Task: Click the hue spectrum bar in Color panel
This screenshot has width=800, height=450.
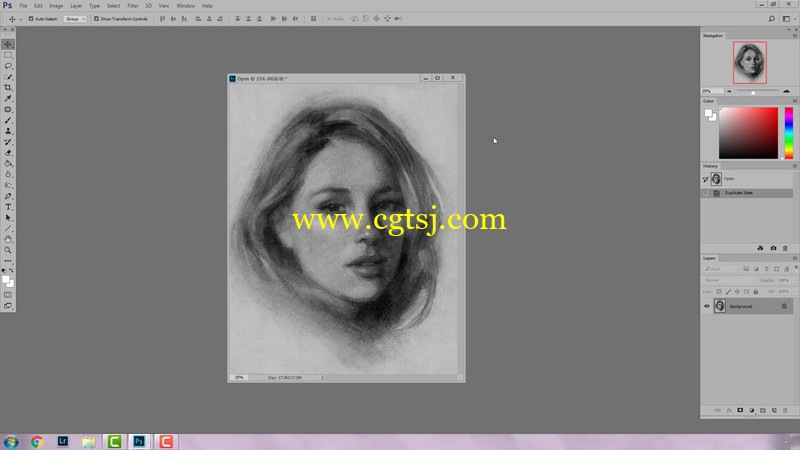Action: (x=789, y=133)
